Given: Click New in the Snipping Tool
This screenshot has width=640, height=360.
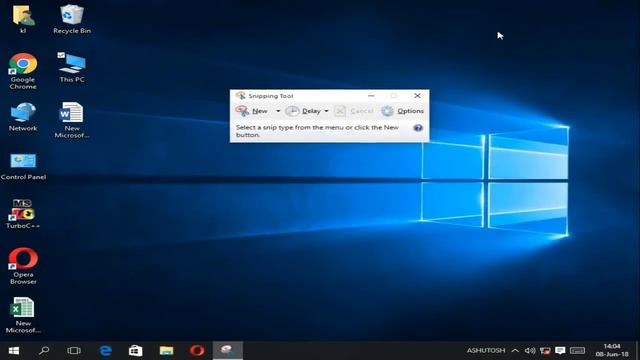Looking at the screenshot, I should pyautogui.click(x=252, y=111).
